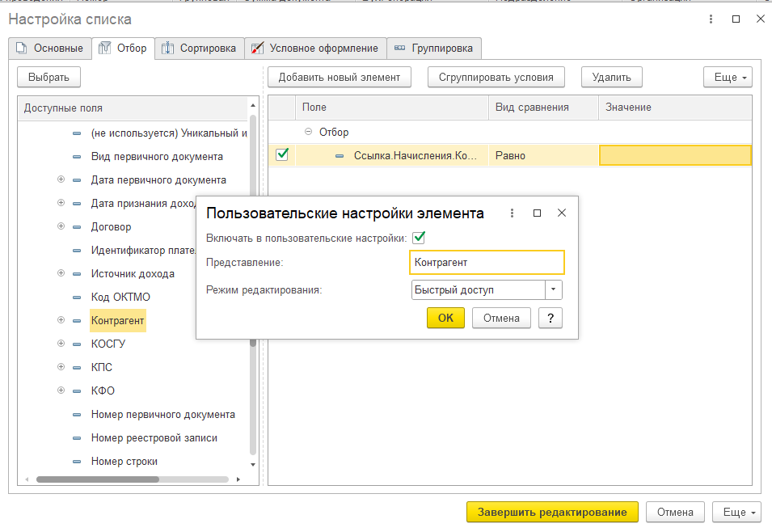
Task: Uncheck Включать в пользовательские настройки checkbox
Action: pyautogui.click(x=419, y=238)
